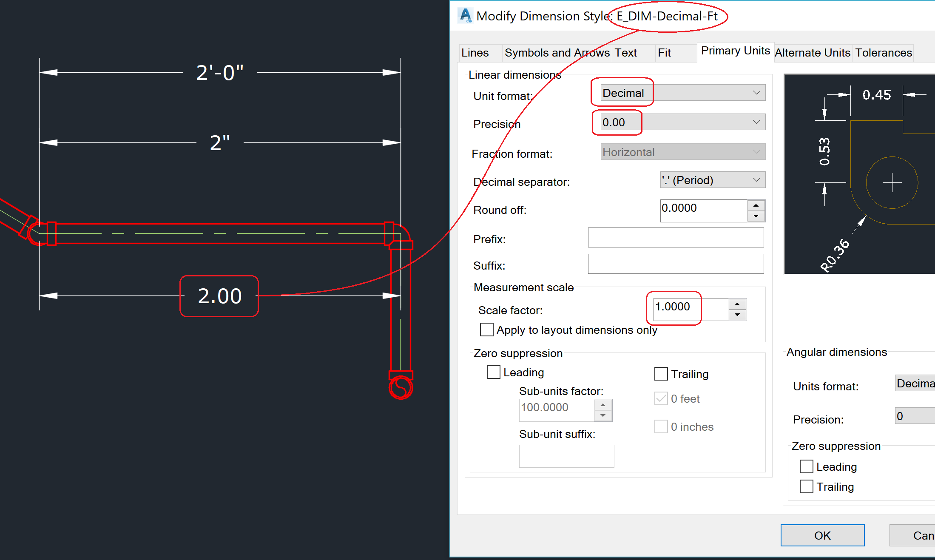Switch to the Lines tab
The width and height of the screenshot is (935, 560).
point(475,53)
